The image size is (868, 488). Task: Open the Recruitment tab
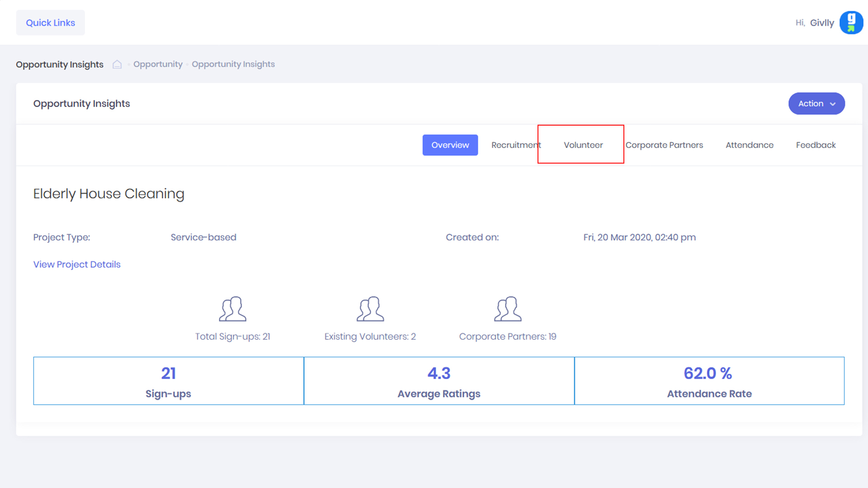click(515, 145)
